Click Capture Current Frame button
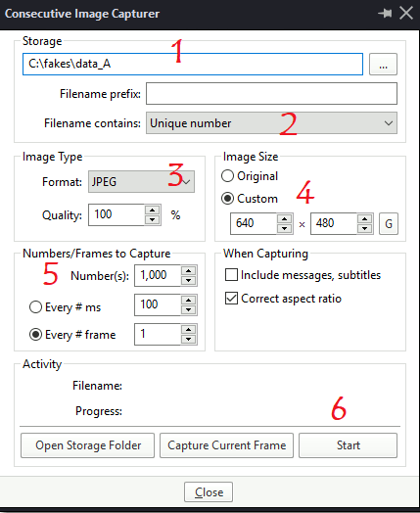420x513 pixels. coord(227,445)
